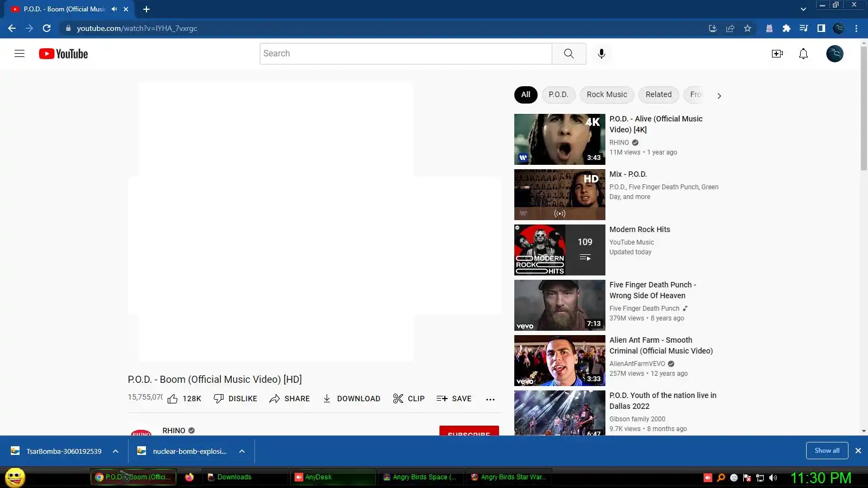The height and width of the screenshot is (488, 868).
Task: Switch to Angry Birds Star Wars taskbar window
Action: coord(509,477)
